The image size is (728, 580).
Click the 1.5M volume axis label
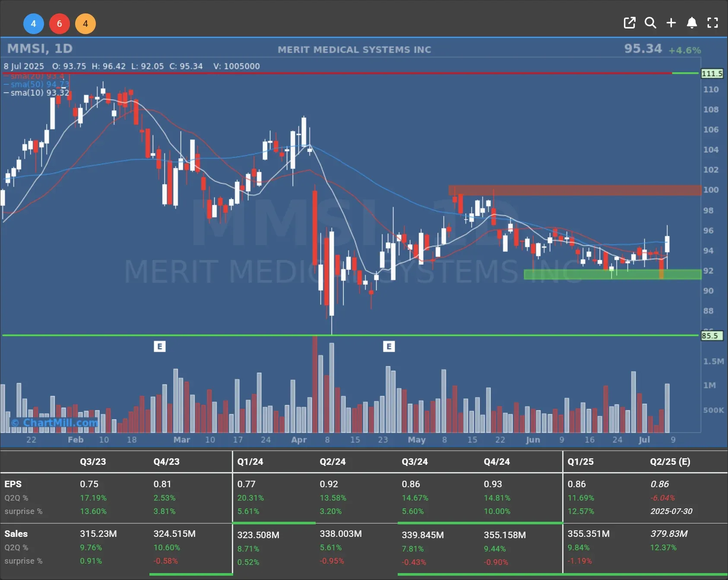tap(713, 361)
